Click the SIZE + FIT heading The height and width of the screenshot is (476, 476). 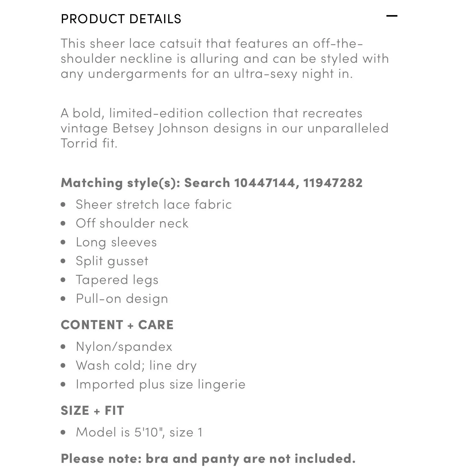pos(93,410)
